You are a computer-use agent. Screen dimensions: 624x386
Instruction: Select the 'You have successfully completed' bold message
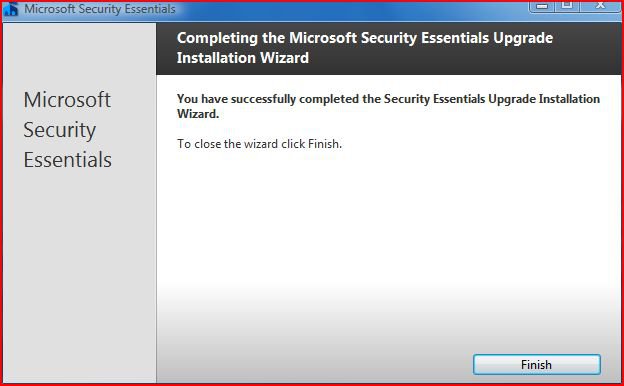(x=388, y=106)
